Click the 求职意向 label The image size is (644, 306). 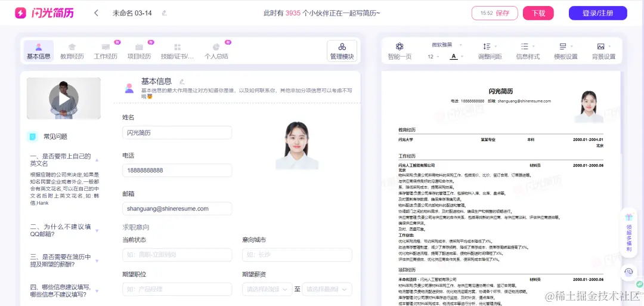[x=135, y=227]
